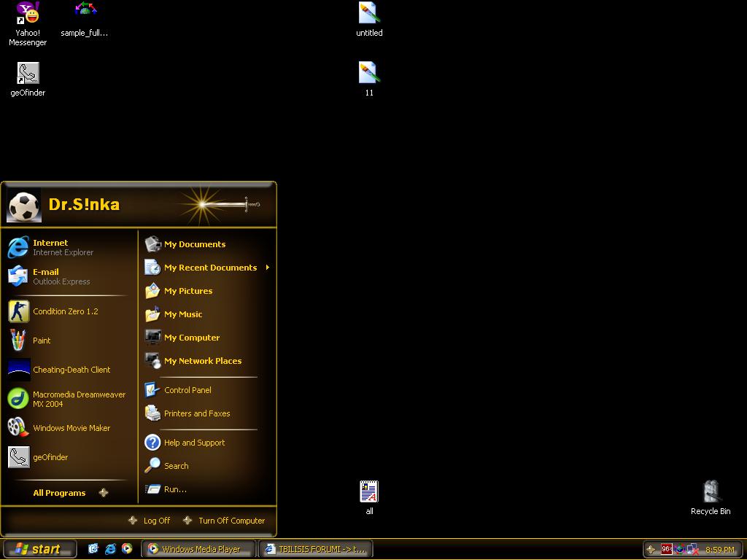Open Control Panel
747x560 pixels.
pyautogui.click(x=208, y=390)
